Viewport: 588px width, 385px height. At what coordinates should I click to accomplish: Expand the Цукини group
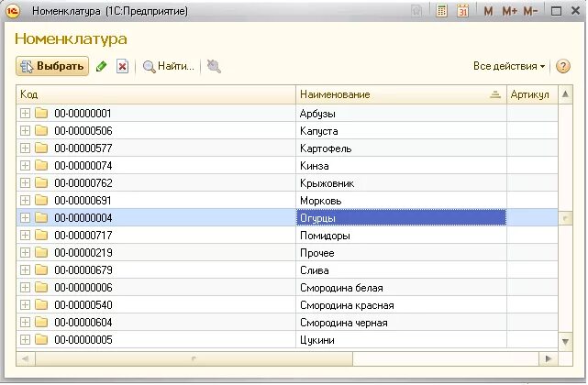[x=25, y=340]
